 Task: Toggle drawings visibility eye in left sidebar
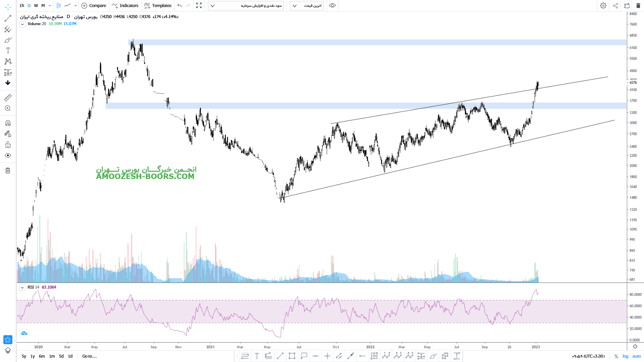8,156
